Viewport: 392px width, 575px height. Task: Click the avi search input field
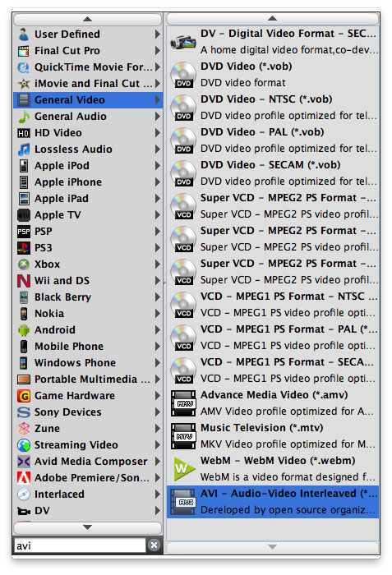[x=80, y=545]
